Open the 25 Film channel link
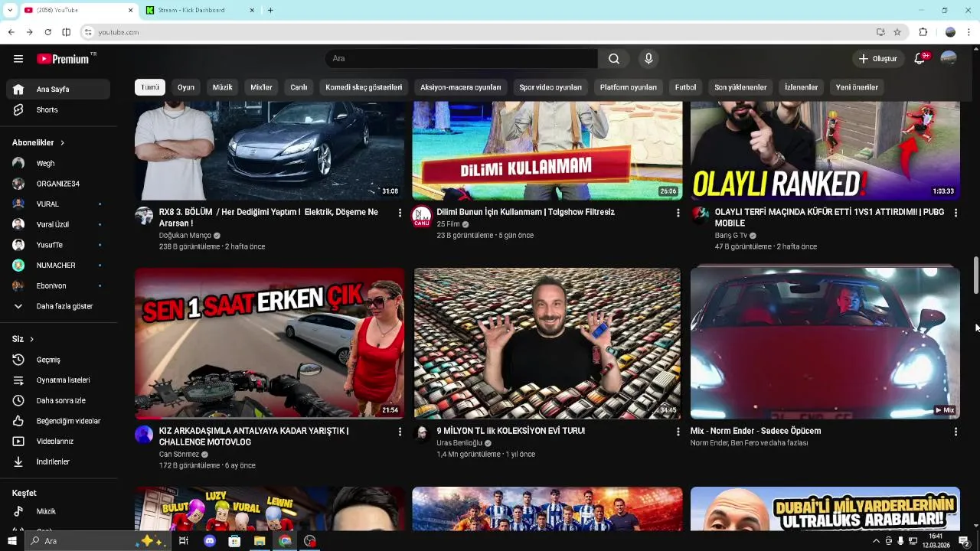Image resolution: width=980 pixels, height=551 pixels. click(448, 224)
